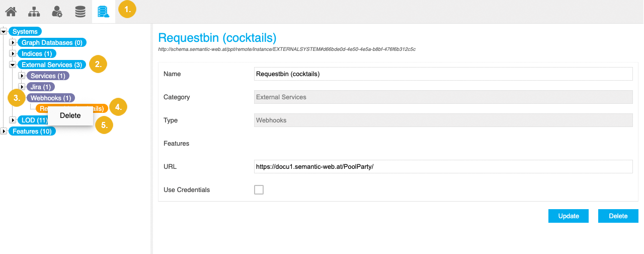Select LOD (11) in tree

(x=33, y=120)
